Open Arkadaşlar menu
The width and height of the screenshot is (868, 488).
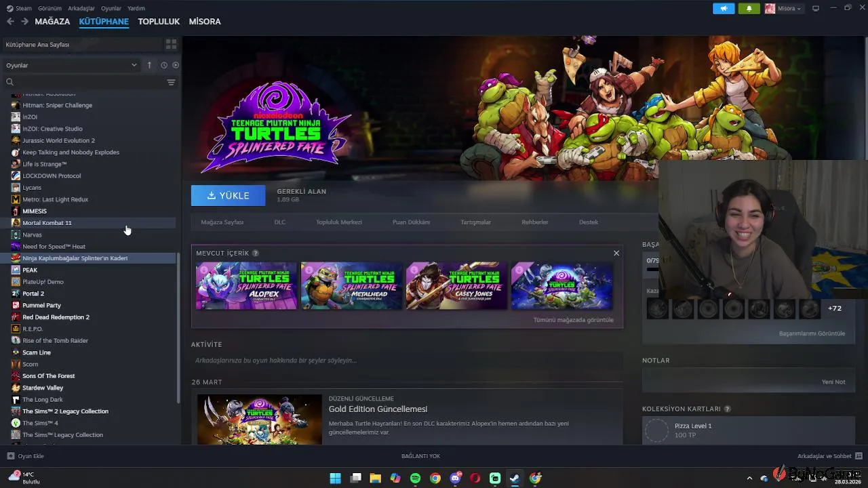[81, 9]
